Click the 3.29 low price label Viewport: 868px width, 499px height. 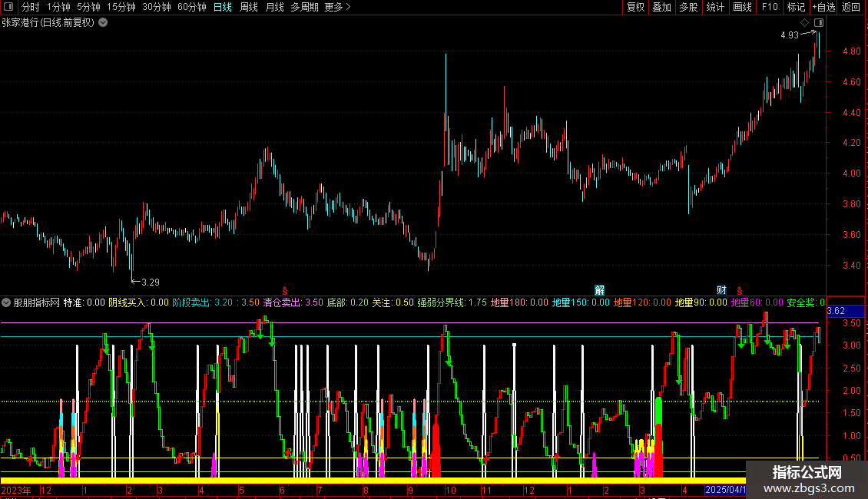150,283
